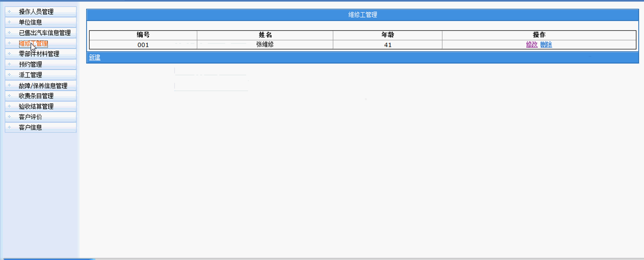Click the age cell 41

pyautogui.click(x=388, y=44)
